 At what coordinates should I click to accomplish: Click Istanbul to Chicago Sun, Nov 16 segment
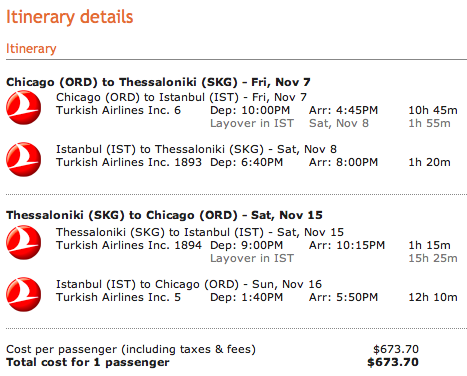tap(189, 284)
